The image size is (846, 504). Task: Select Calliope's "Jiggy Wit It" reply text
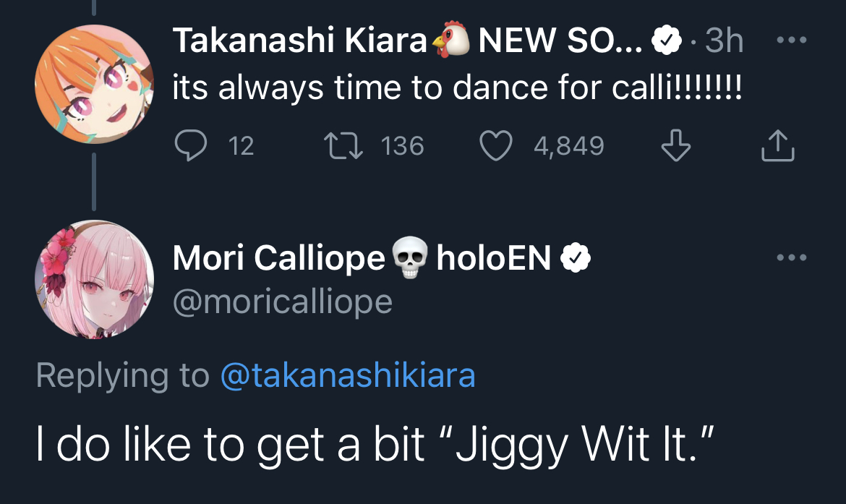[x=376, y=445]
